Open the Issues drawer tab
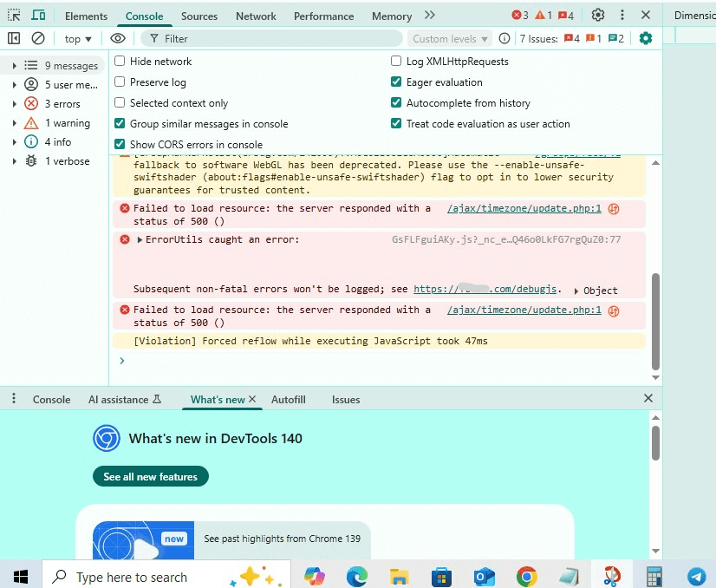 pyautogui.click(x=346, y=400)
